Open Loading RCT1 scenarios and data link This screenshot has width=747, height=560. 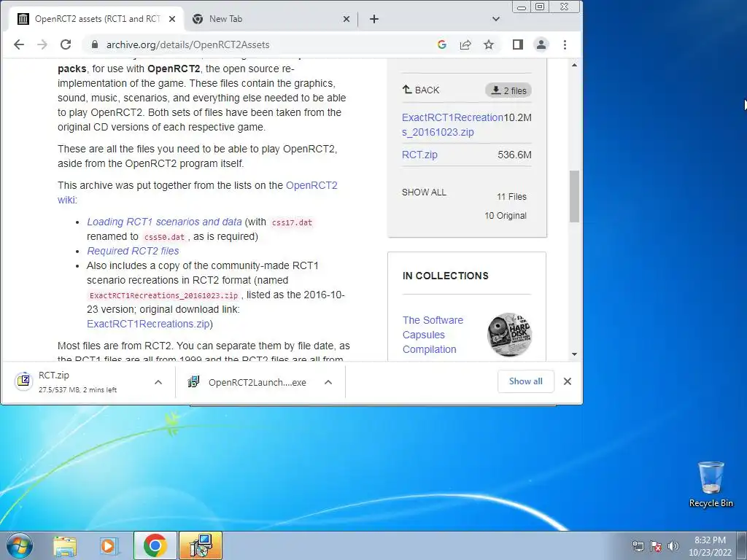164,222
